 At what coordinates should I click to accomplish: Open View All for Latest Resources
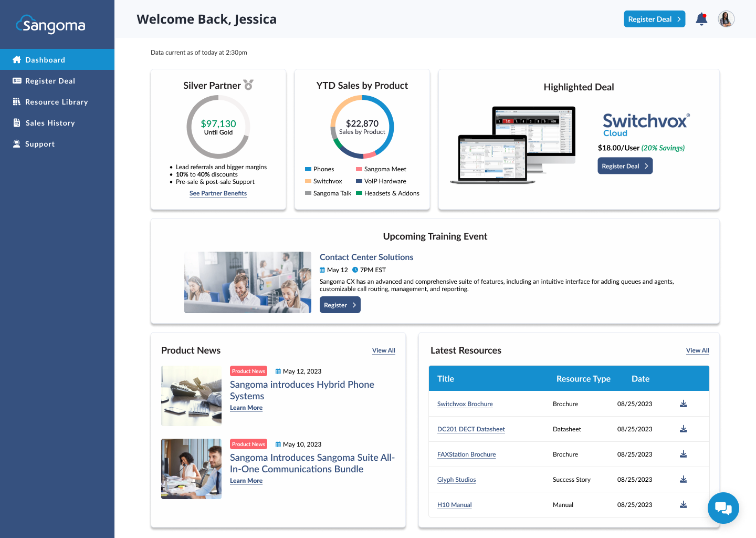click(697, 350)
